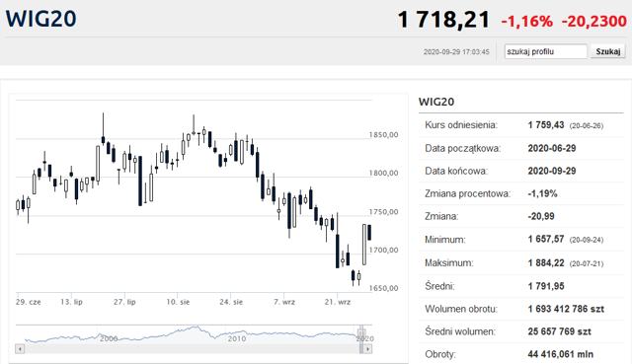Click the '21. wrz' date axis label
Screen dimensions: 632x364
tap(338, 302)
